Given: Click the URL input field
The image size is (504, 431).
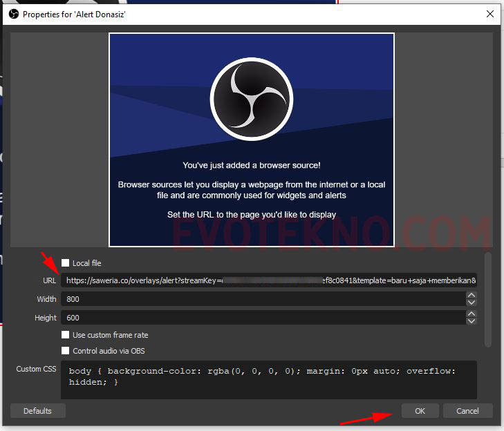Looking at the screenshot, I should (268, 281).
